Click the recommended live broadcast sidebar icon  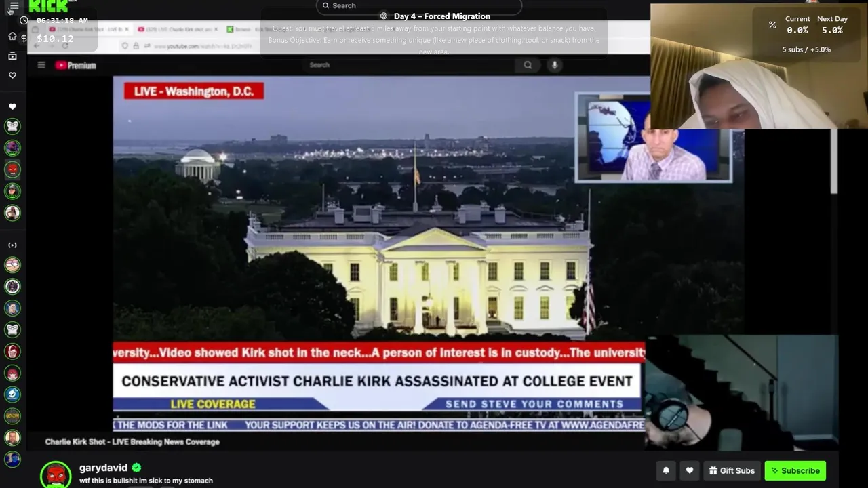(12, 245)
